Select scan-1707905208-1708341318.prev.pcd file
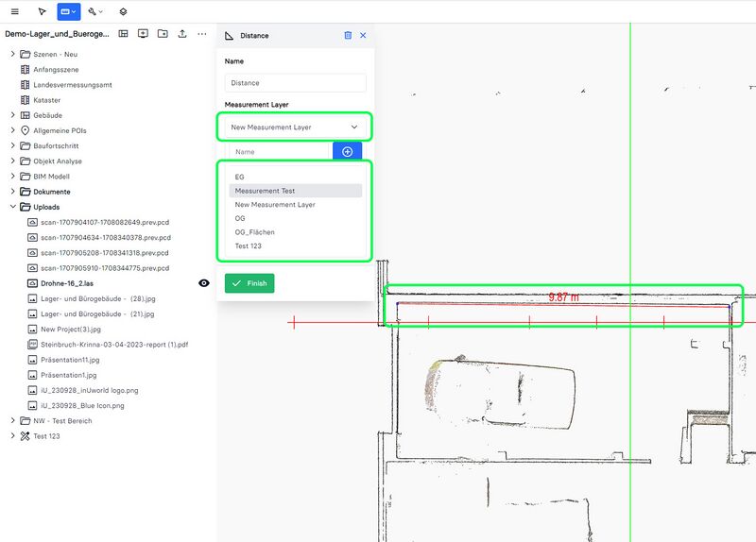 pos(105,253)
